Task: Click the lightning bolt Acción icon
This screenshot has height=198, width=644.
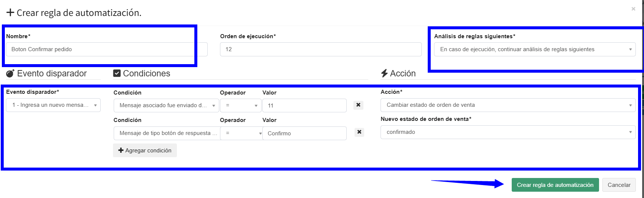Action: point(384,73)
